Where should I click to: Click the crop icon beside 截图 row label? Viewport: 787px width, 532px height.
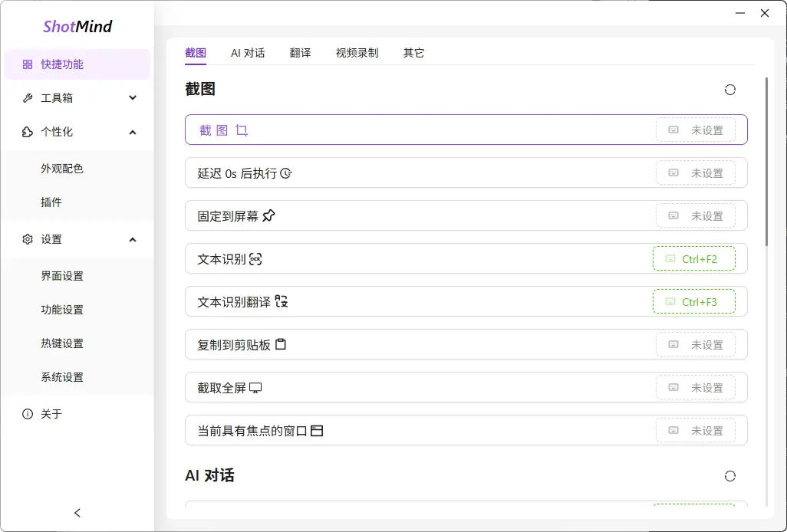(x=242, y=130)
